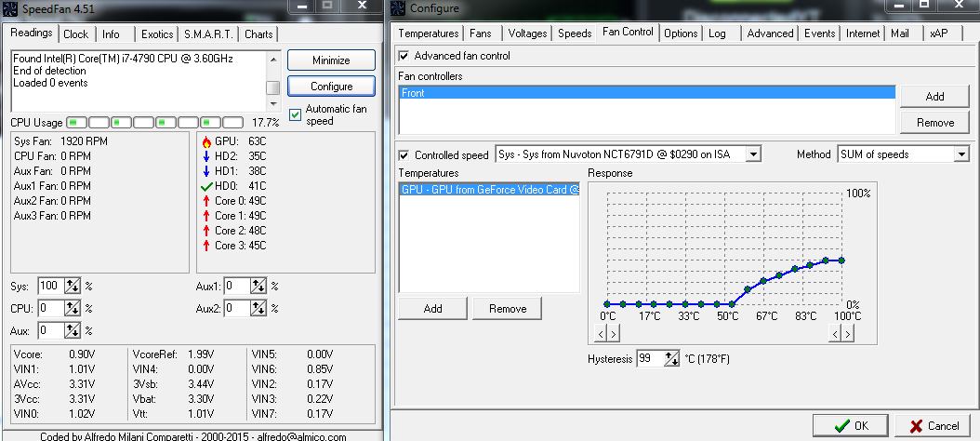
Task: Click the HD0 green checkmark icon
Action: [206, 186]
